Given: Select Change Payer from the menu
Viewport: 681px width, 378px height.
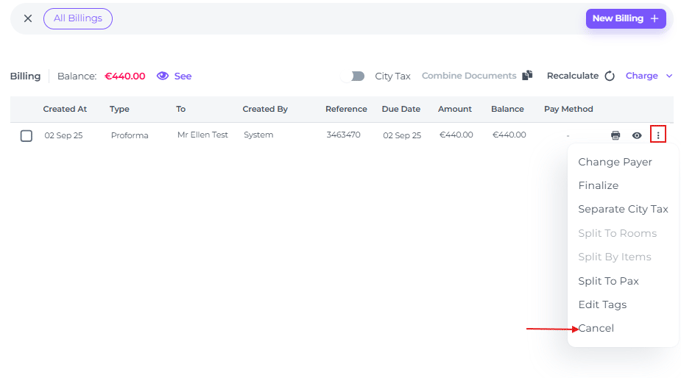Looking at the screenshot, I should pos(615,162).
